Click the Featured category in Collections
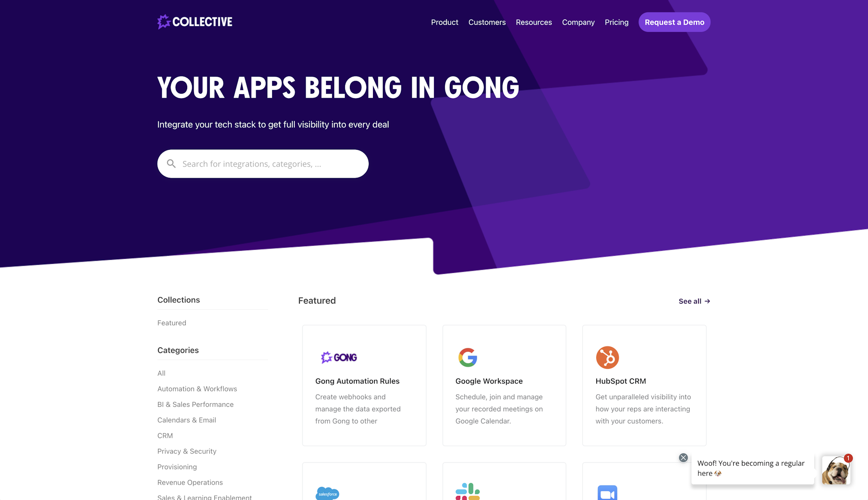This screenshot has height=500, width=868. pos(172,322)
